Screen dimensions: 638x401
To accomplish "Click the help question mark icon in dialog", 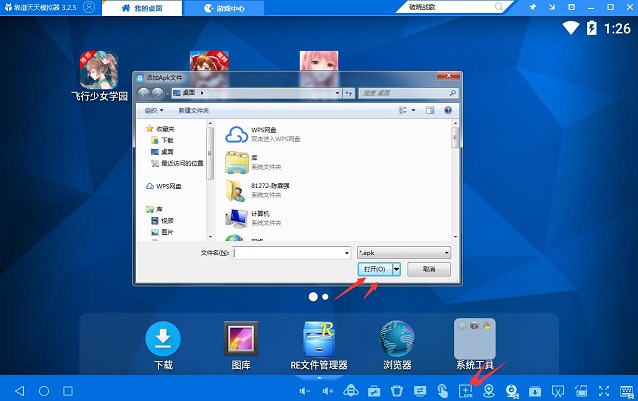I will coord(448,110).
